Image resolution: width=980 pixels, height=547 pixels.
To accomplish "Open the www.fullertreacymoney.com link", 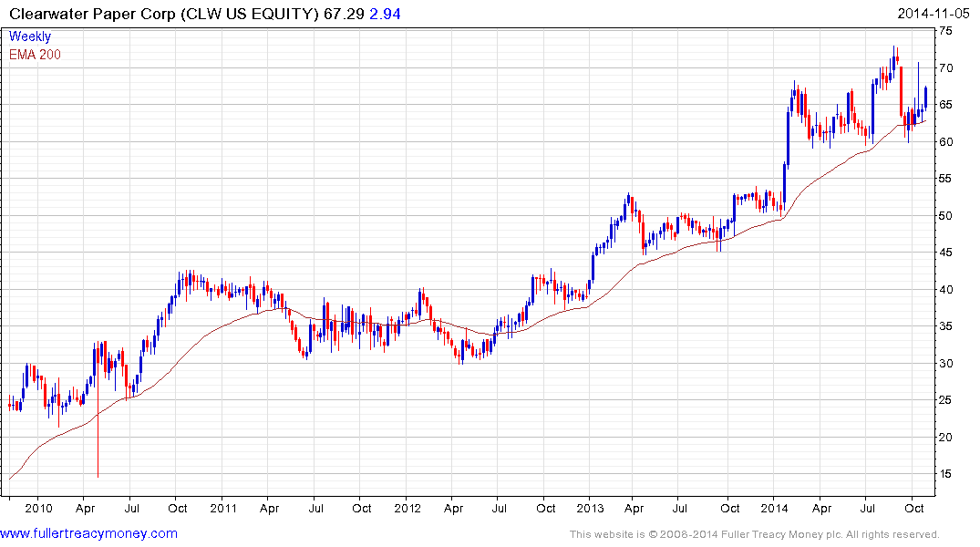I will click(89, 533).
